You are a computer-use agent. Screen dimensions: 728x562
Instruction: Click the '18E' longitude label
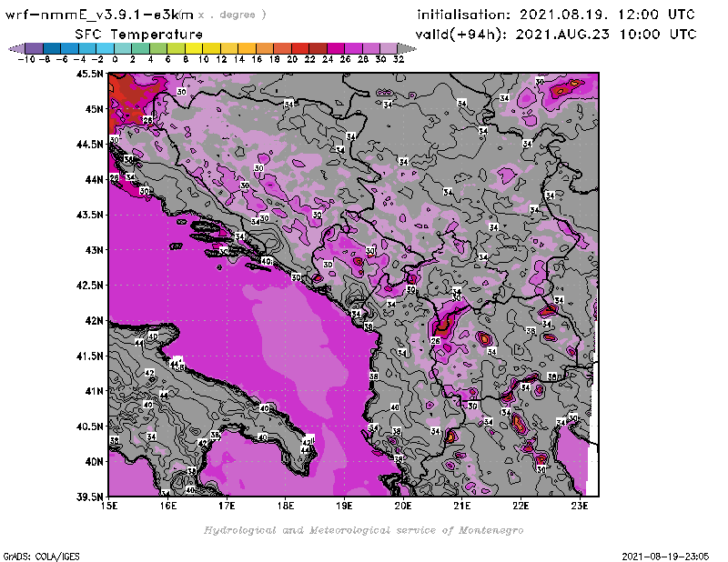point(286,506)
